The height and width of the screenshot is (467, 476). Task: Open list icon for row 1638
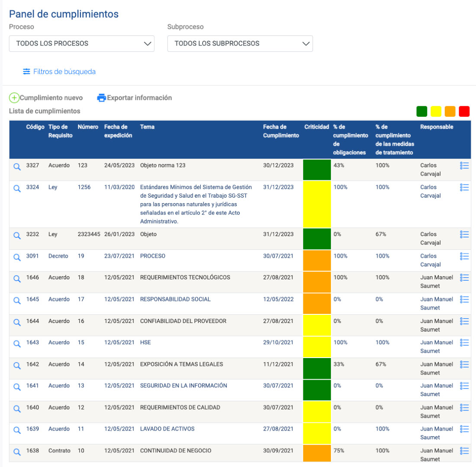click(x=464, y=451)
